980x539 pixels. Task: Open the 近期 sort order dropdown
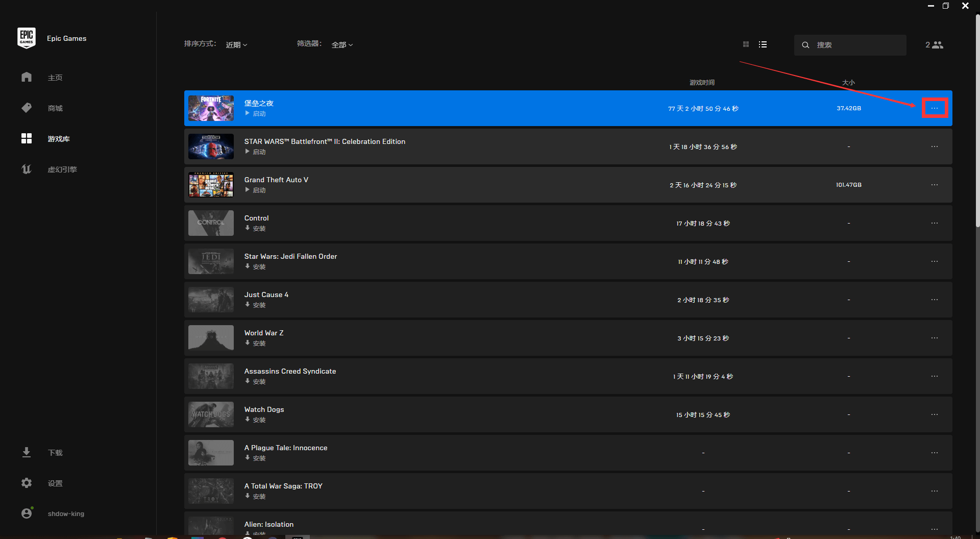pos(236,45)
